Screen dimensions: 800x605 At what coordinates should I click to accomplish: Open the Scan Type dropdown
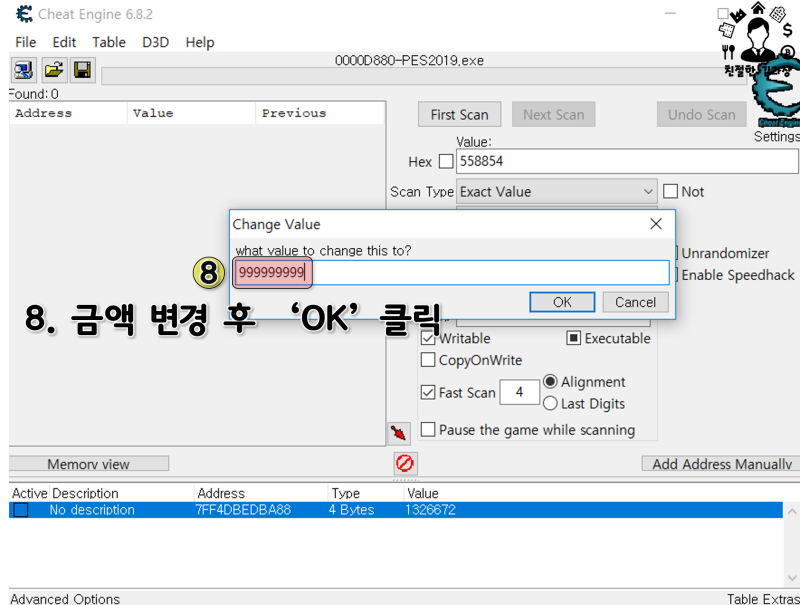[556, 192]
